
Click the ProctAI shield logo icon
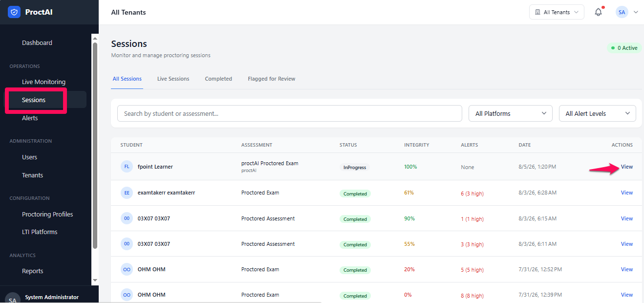(14, 12)
